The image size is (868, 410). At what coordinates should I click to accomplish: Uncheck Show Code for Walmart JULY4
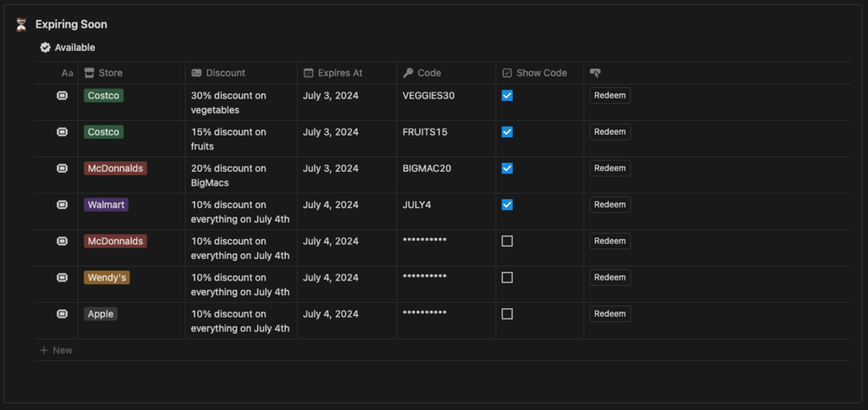pyautogui.click(x=507, y=205)
